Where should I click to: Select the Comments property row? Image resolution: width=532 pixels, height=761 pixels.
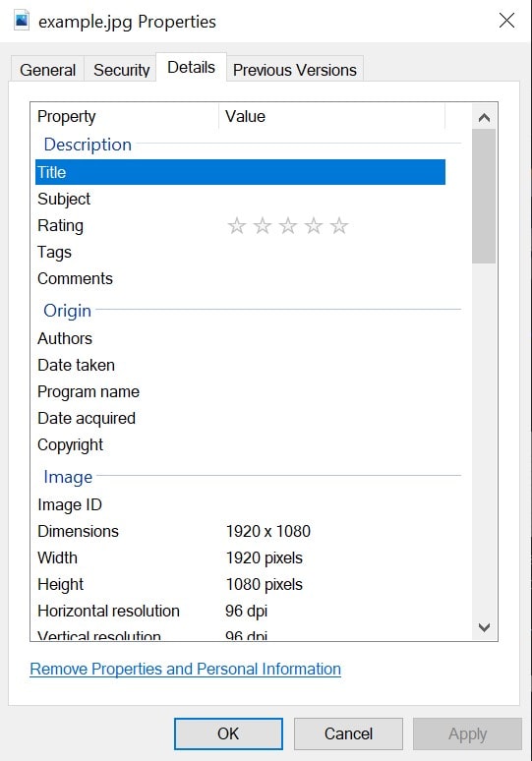pos(240,278)
